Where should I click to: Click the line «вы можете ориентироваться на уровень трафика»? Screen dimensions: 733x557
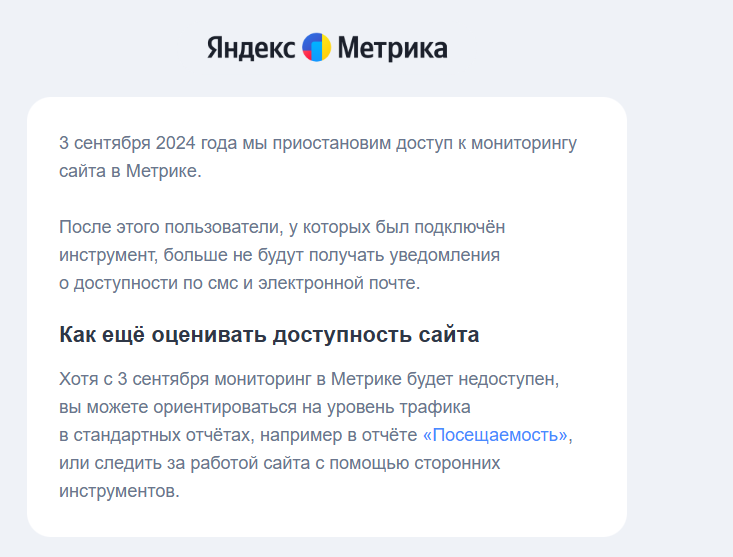(x=264, y=408)
